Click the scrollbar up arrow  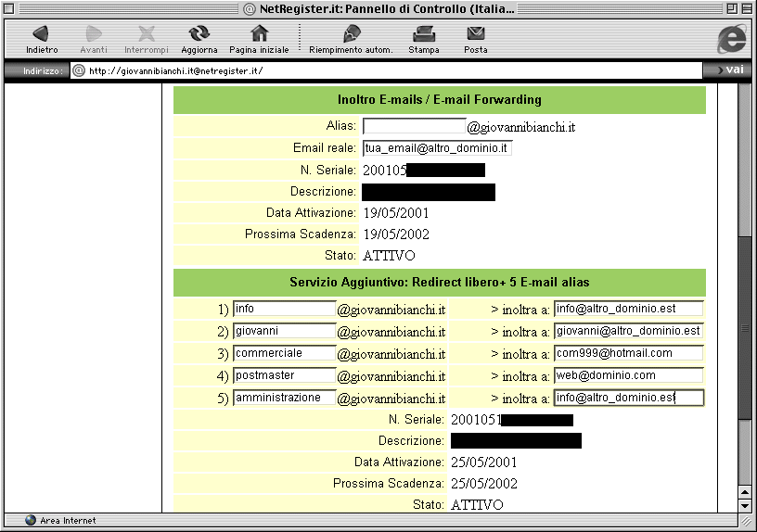click(745, 492)
